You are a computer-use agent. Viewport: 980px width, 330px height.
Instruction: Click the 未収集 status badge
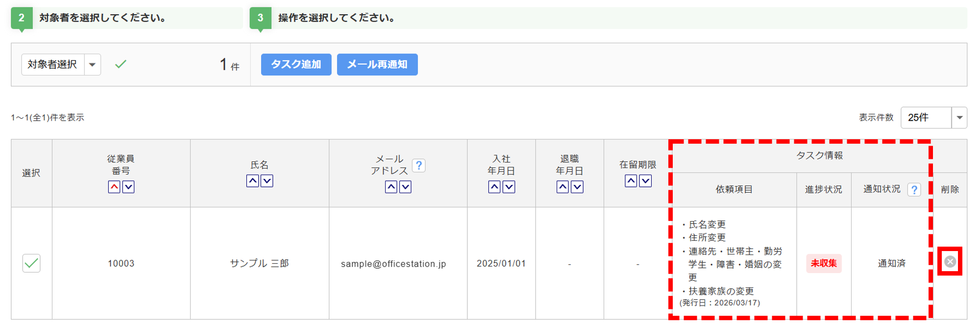coord(824,263)
